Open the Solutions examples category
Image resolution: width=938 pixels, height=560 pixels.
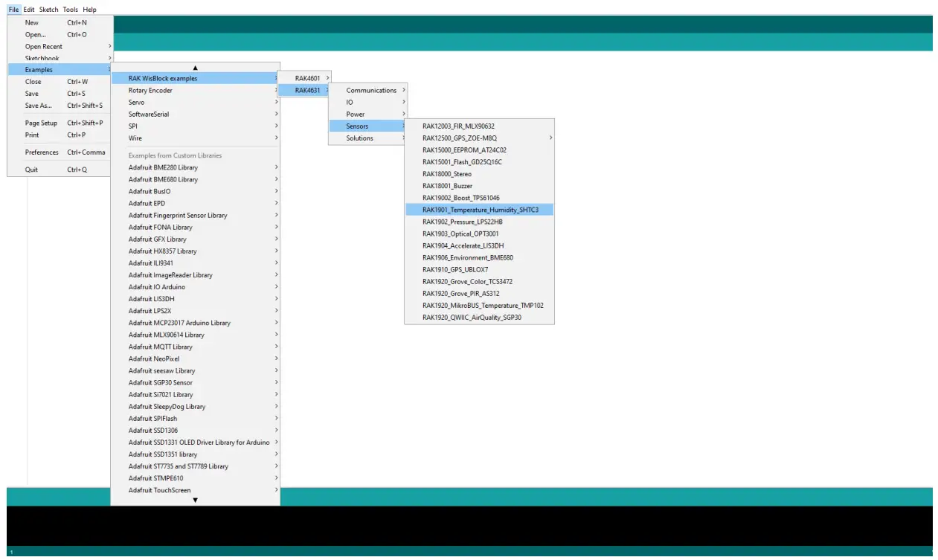click(x=368, y=138)
